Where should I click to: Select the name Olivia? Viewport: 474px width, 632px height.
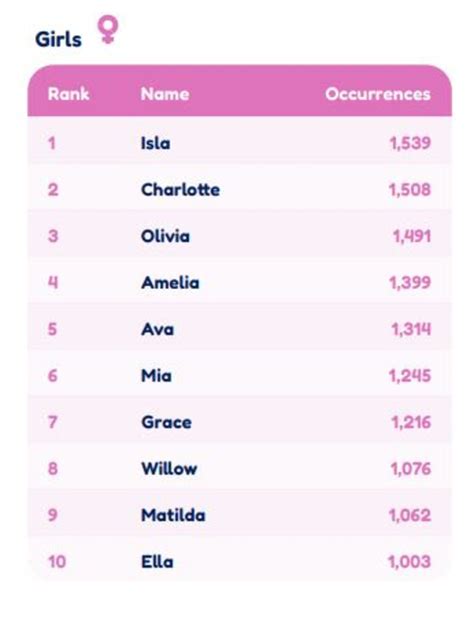165,236
